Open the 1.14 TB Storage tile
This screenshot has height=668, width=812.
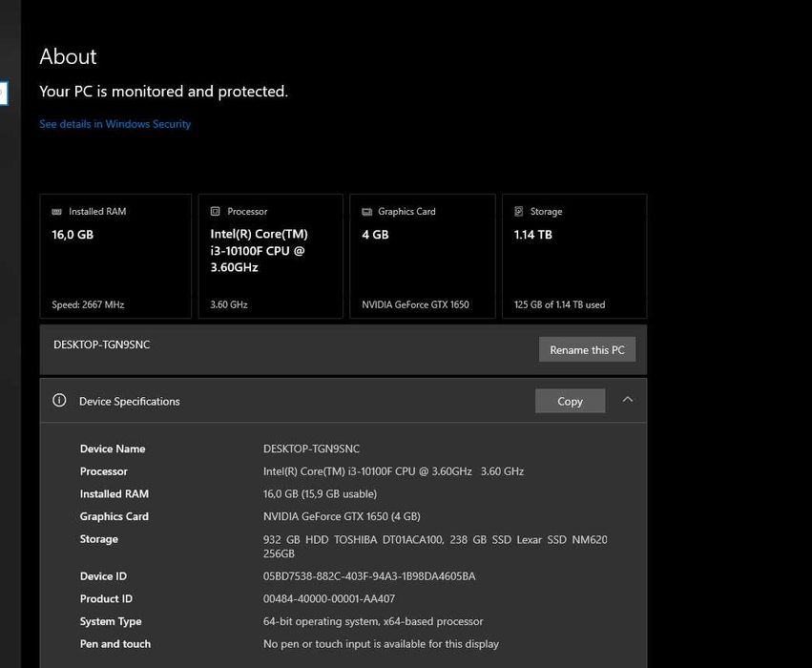click(574, 256)
